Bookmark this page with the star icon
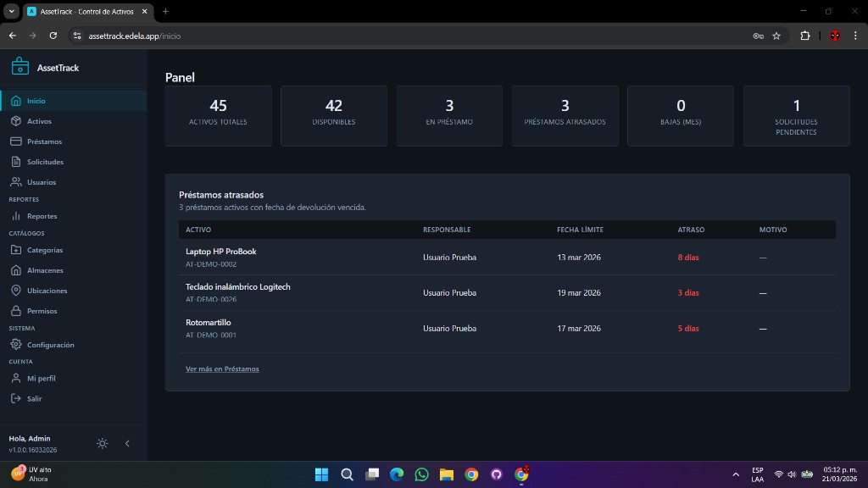This screenshot has width=868, height=488. pyautogui.click(x=776, y=36)
